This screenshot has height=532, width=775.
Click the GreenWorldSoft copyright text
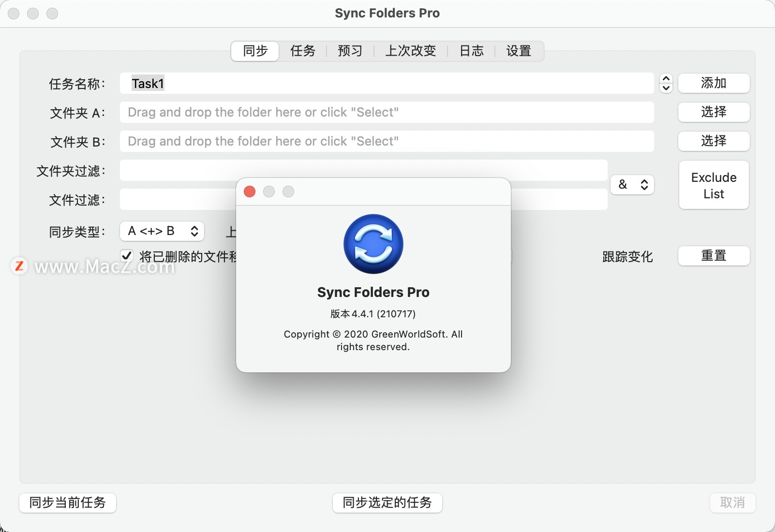point(373,340)
